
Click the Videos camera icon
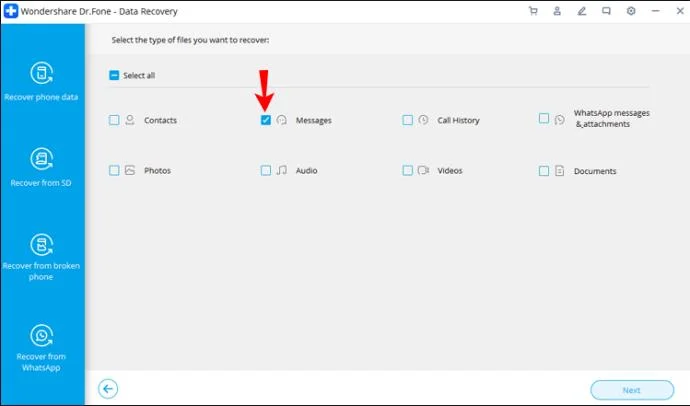pos(423,170)
